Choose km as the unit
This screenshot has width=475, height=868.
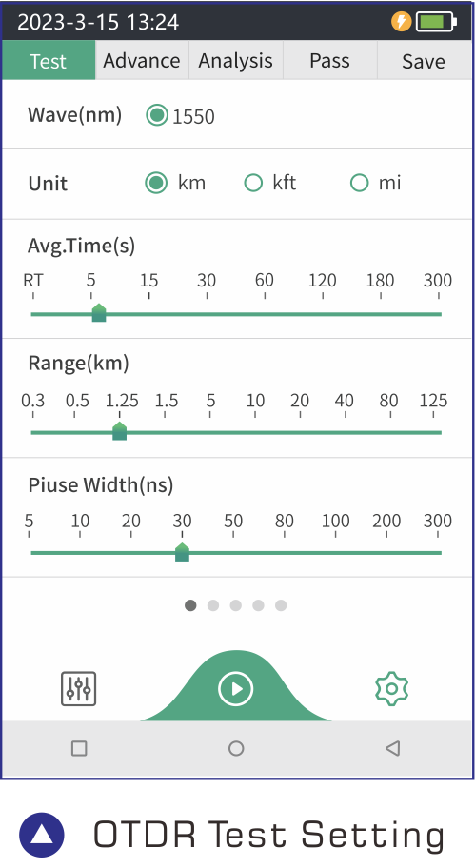pos(156,183)
